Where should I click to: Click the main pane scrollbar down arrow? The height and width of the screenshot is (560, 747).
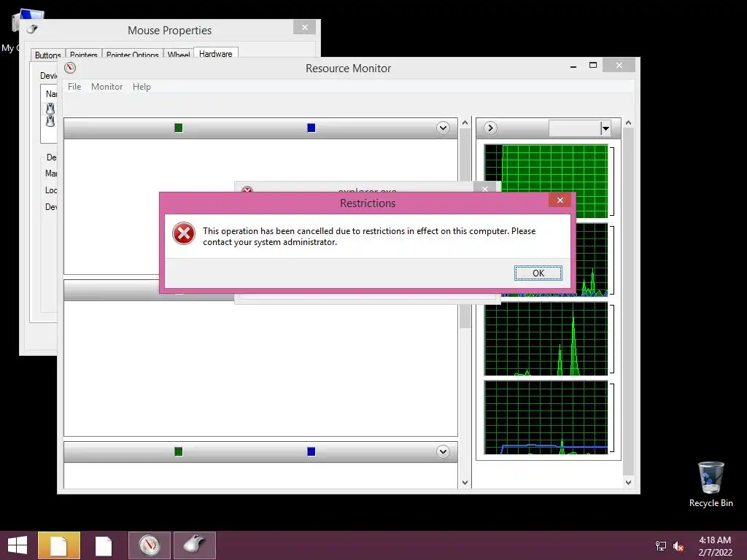(x=465, y=483)
